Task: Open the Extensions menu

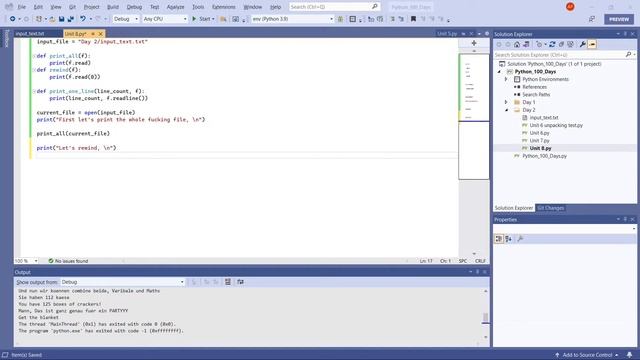Action: 223,7
